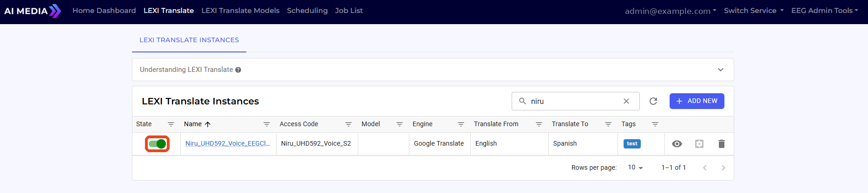Image resolution: width=868 pixels, height=193 pixels.
Task: Click the Name ascending sort arrow
Action: click(208, 124)
